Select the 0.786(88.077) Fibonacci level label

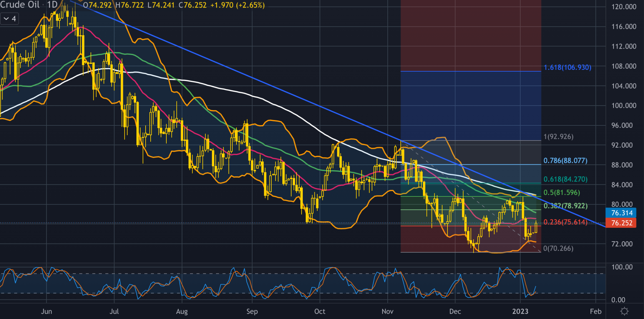click(565, 161)
